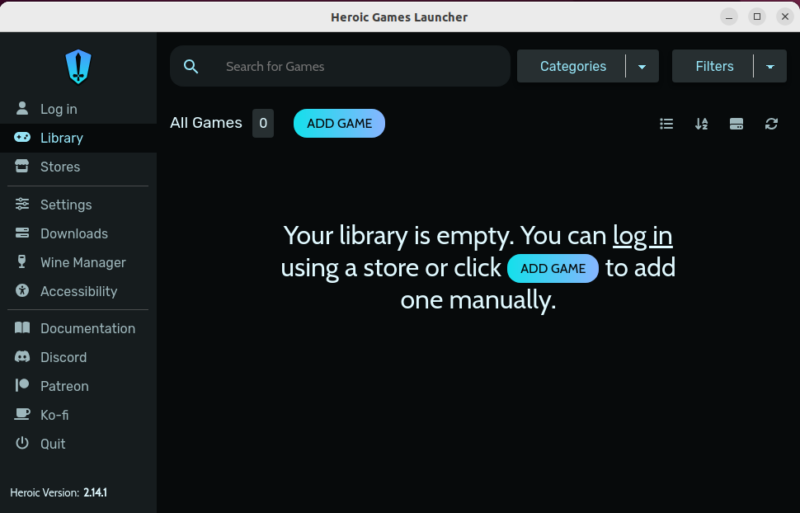Click the Ko-fi coffee cup icon
Viewport: 800px width, 513px height.
(x=22, y=414)
